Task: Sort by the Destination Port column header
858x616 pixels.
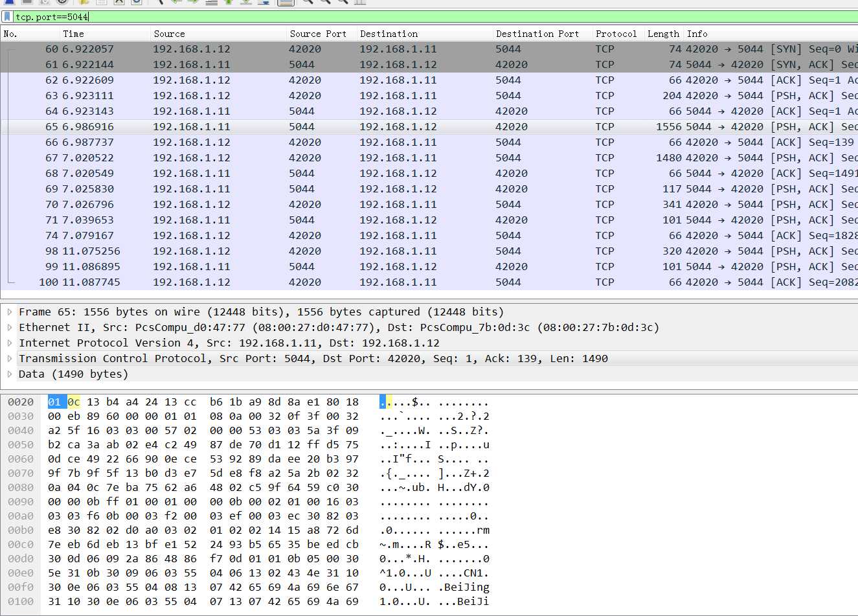Action: tap(542, 34)
